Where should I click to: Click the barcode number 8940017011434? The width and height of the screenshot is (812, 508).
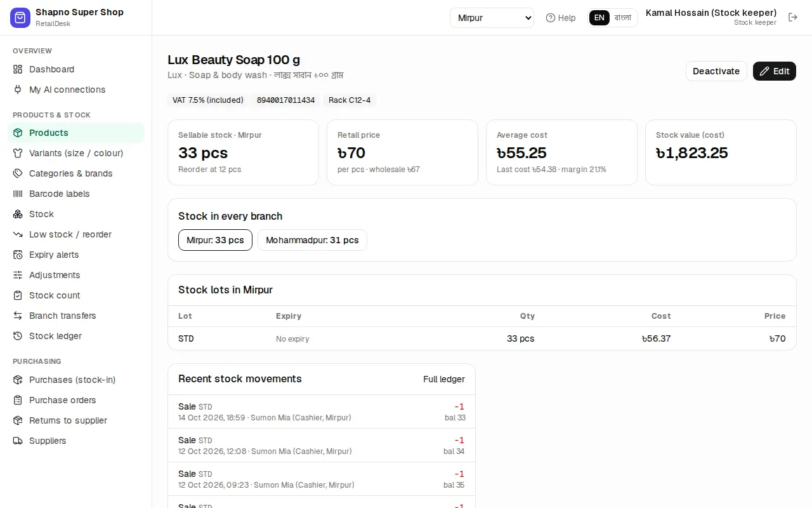pyautogui.click(x=285, y=100)
